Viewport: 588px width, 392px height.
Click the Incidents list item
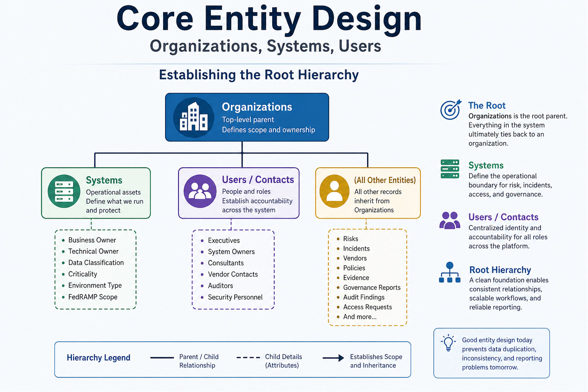[356, 248]
